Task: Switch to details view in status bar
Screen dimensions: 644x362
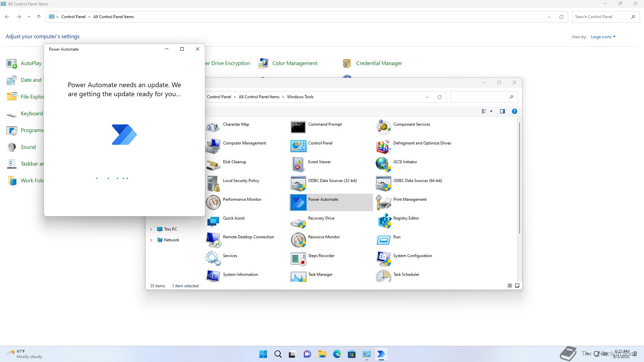Action: tap(510, 286)
